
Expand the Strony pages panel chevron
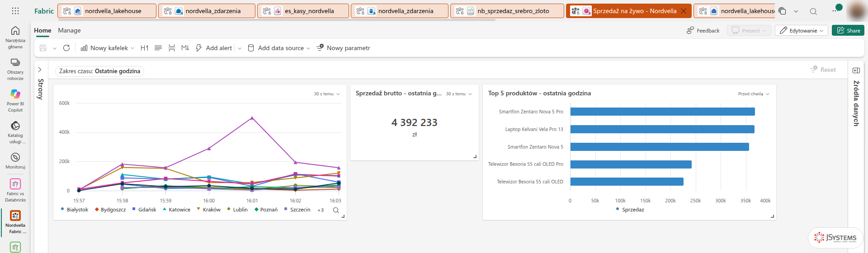(40, 70)
